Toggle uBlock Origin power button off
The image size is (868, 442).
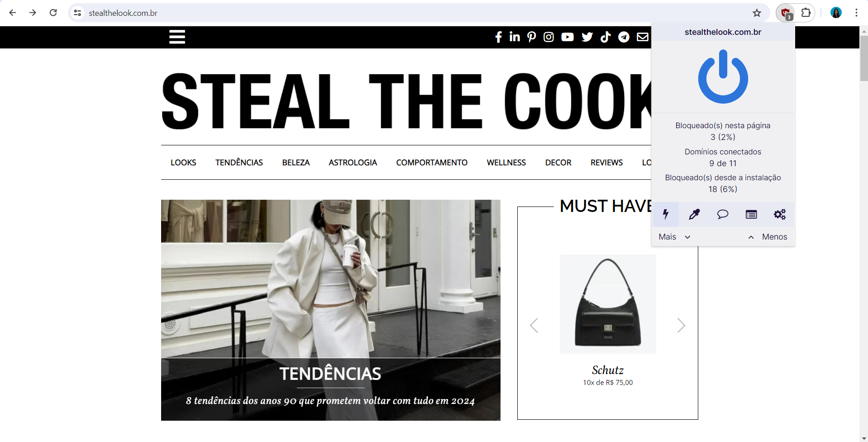coord(723,77)
